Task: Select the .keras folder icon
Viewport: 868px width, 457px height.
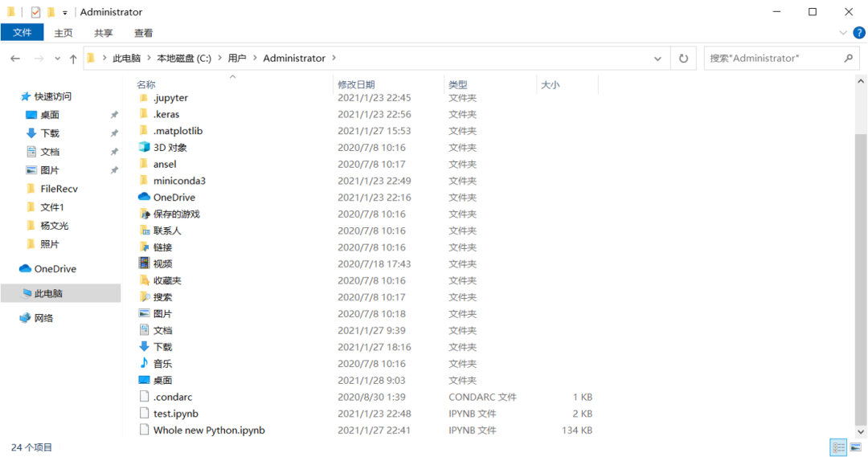Action: tap(144, 115)
